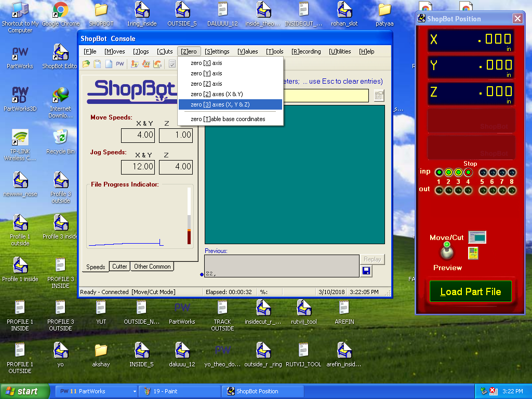The height and width of the screenshot is (399, 532).
Task: Toggle output 4 indicator
Action: click(x=468, y=191)
